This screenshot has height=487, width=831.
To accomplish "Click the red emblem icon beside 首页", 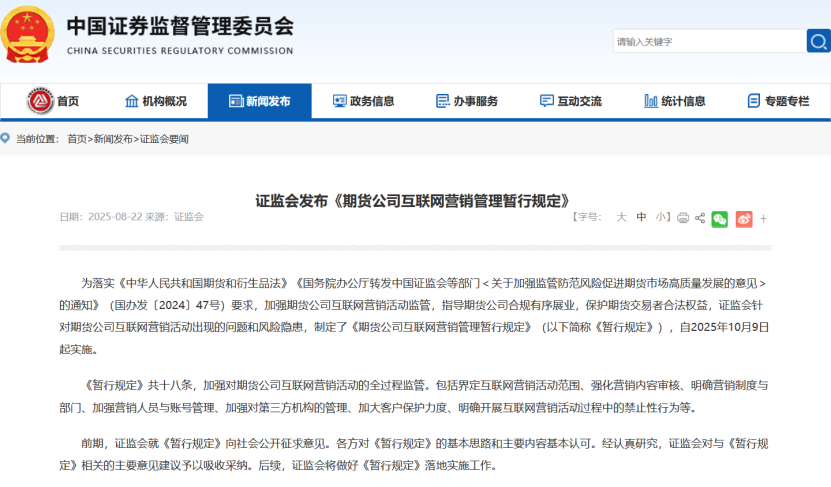I will tap(40, 101).
